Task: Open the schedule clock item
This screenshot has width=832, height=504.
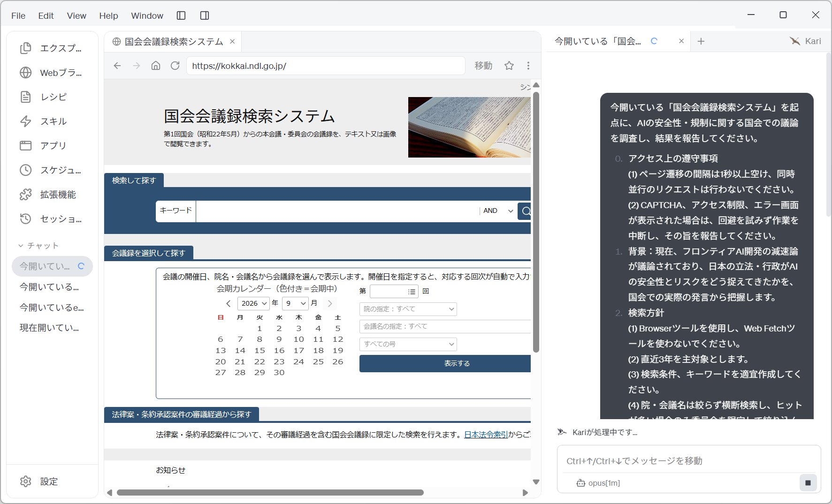Action: point(52,170)
